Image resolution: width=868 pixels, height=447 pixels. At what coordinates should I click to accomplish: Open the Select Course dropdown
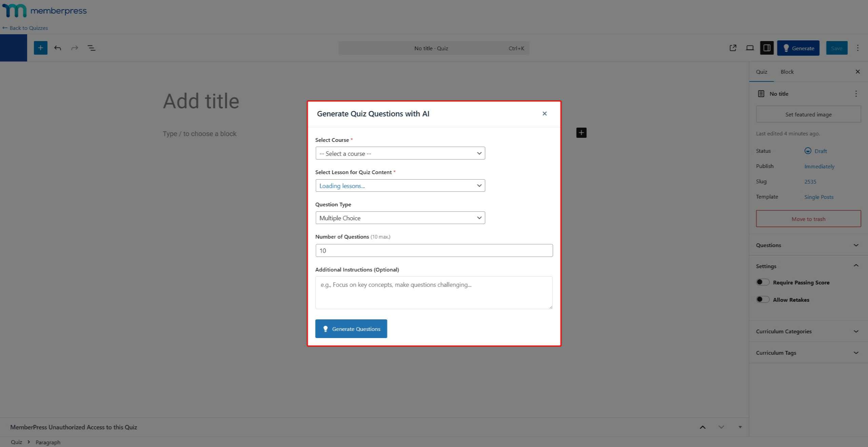[x=400, y=153]
